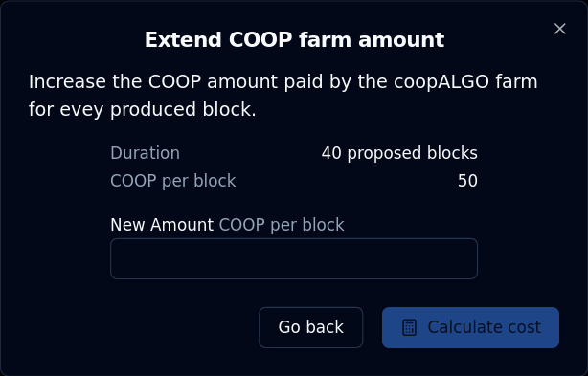Image resolution: width=588 pixels, height=376 pixels.
Task: Click the value 50 for COOP per block
Action: pos(467,181)
